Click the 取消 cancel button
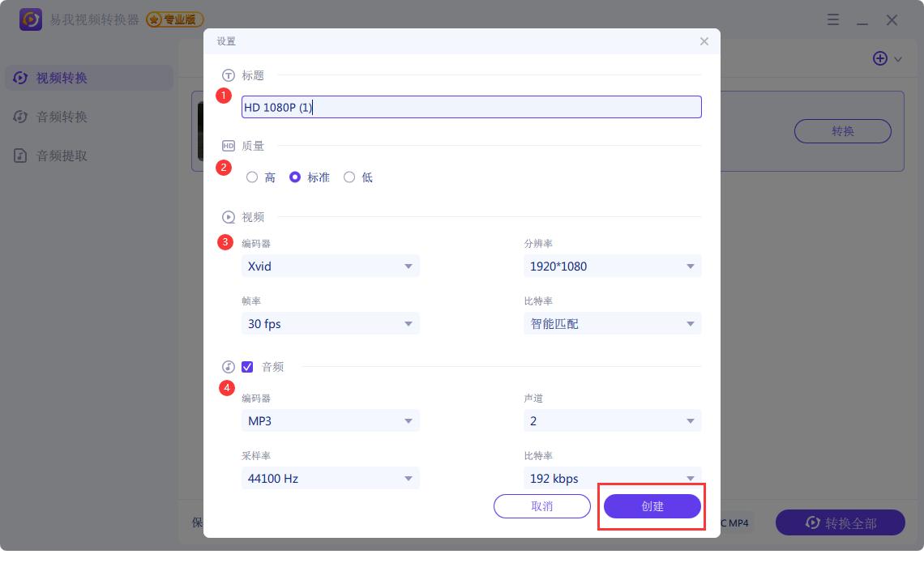This screenshot has width=924, height=567. tap(541, 506)
